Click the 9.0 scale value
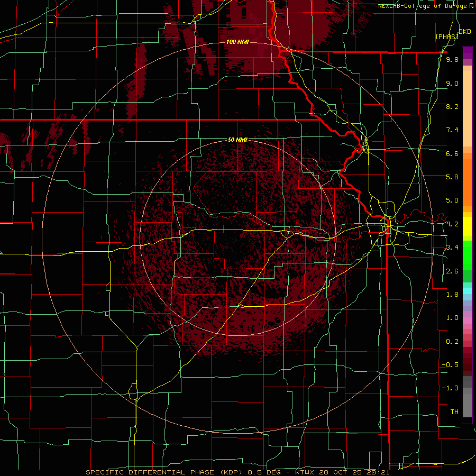Image resolution: width=476 pixels, height=476 pixels. tap(452, 83)
